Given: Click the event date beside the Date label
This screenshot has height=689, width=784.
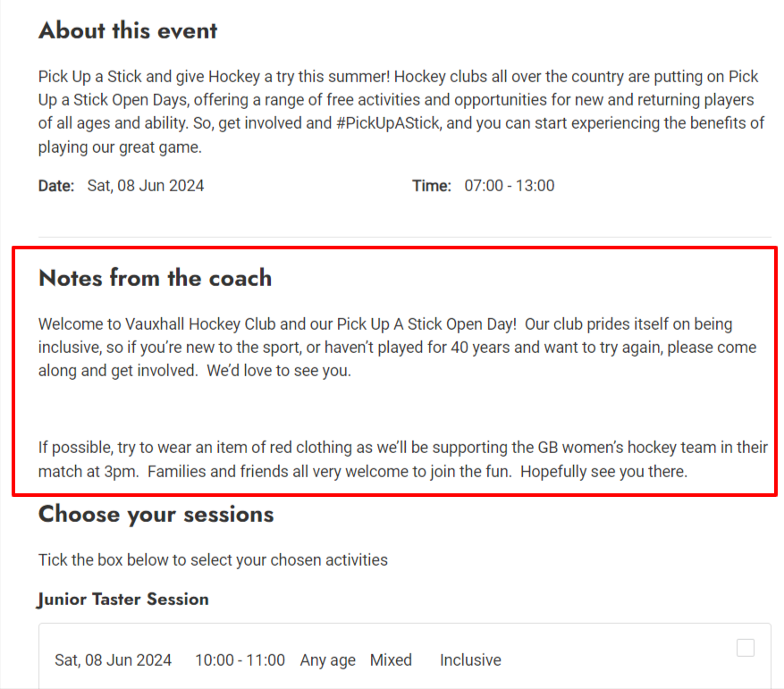Looking at the screenshot, I should coord(146,186).
